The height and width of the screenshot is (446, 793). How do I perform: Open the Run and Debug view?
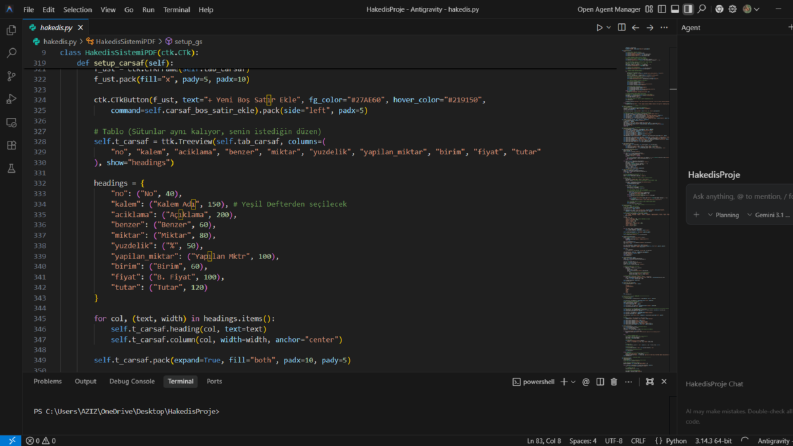11,99
